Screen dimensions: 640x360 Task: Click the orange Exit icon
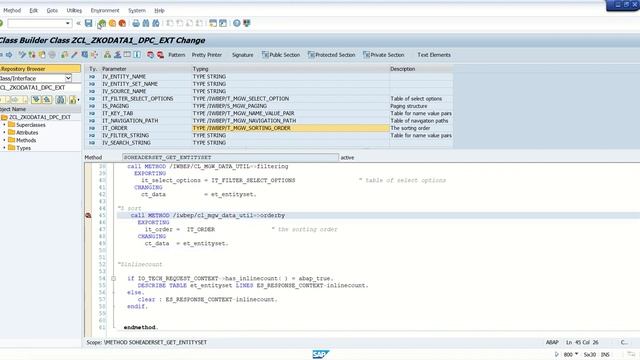[112, 23]
